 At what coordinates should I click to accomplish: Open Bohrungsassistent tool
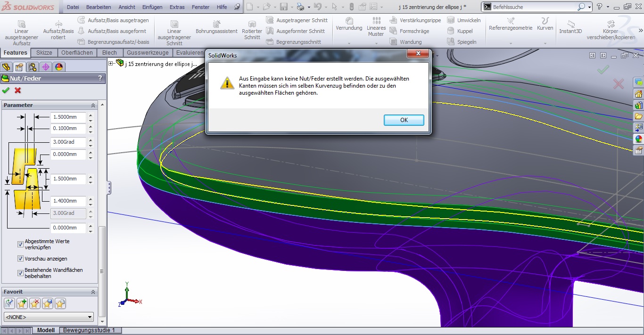[x=216, y=28]
